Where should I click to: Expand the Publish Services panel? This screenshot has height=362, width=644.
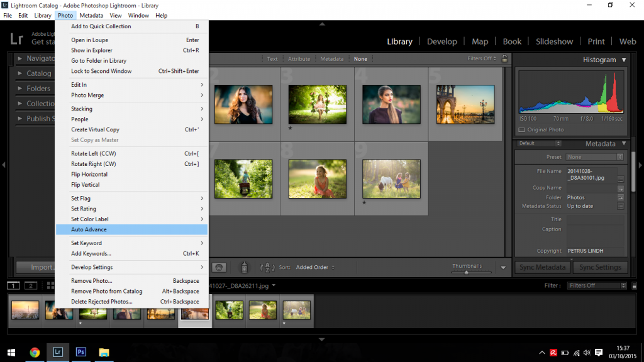[x=19, y=119]
